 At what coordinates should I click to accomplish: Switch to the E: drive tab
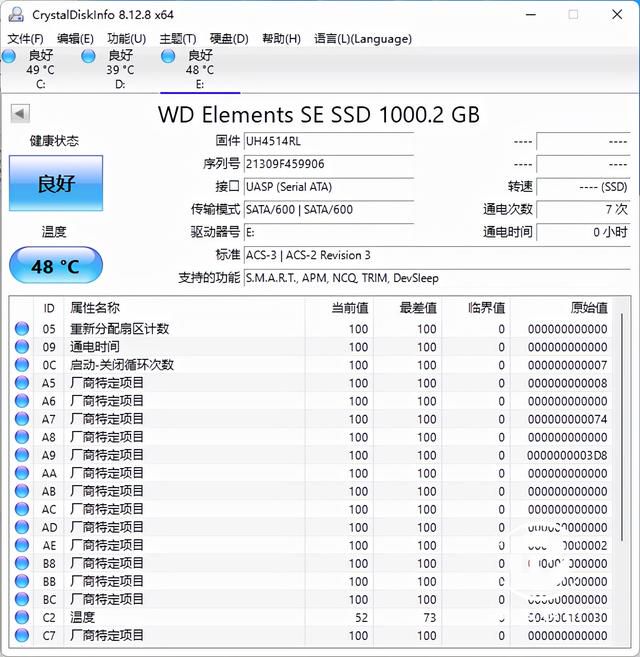tap(200, 70)
